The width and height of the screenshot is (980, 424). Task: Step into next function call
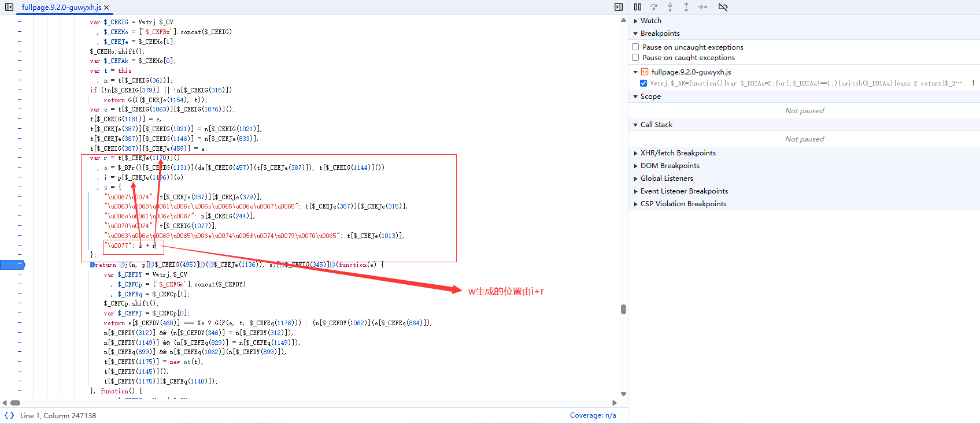coord(670,7)
